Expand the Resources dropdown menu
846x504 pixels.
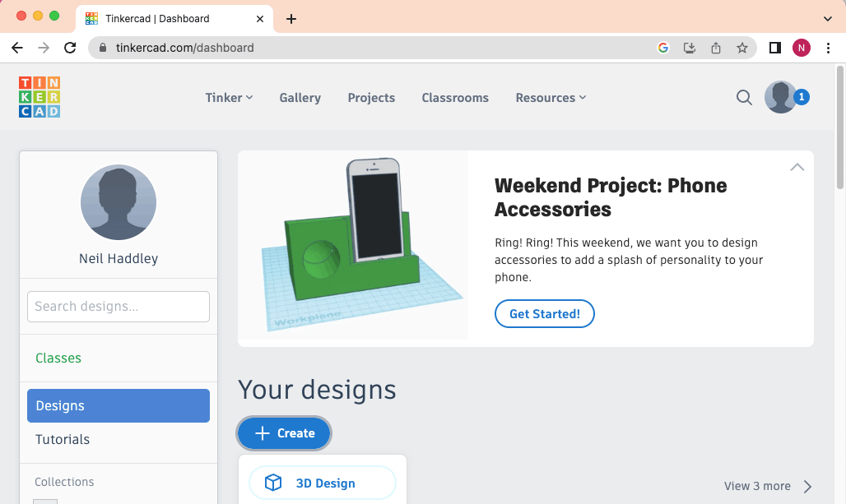click(551, 98)
